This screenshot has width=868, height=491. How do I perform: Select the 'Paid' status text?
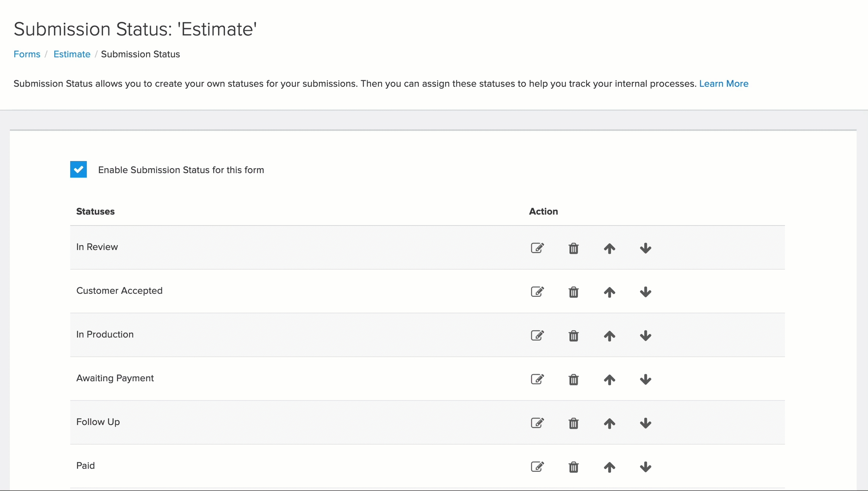pyautogui.click(x=86, y=465)
